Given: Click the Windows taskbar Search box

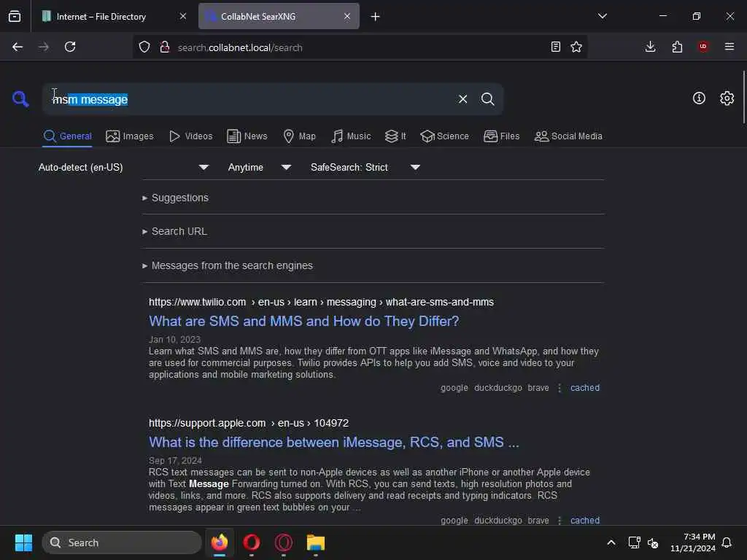Looking at the screenshot, I should pos(122,542).
